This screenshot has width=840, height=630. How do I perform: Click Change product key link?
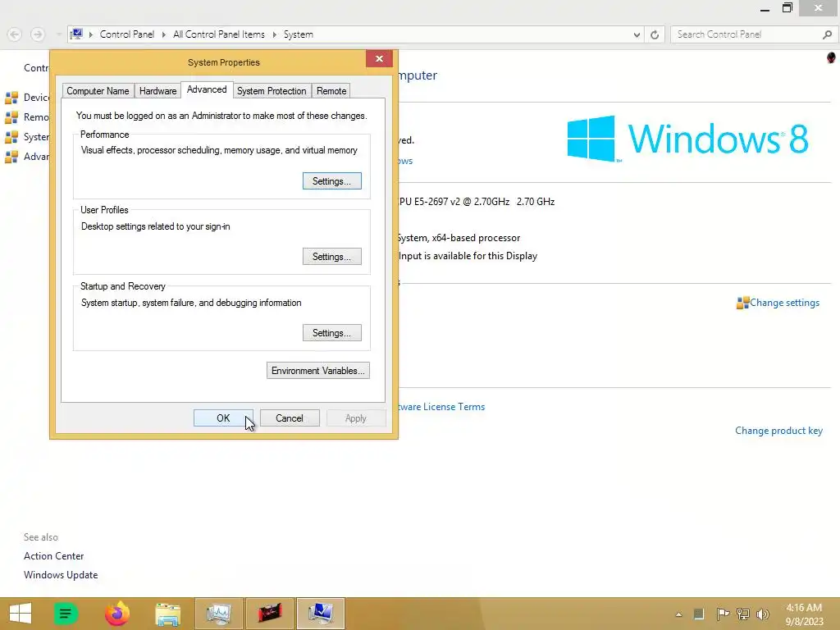[x=778, y=431]
